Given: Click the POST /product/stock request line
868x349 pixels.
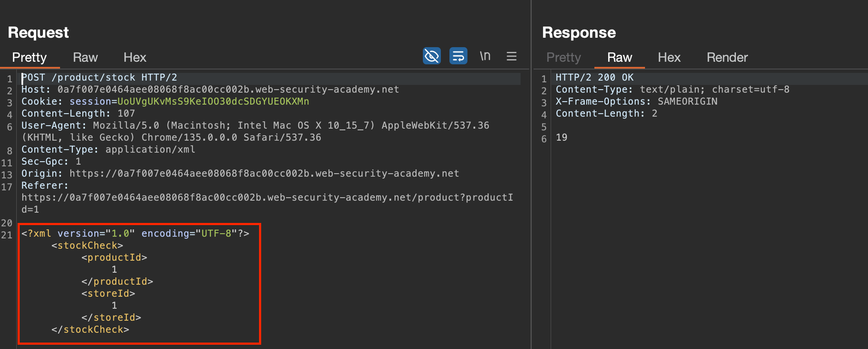Looking at the screenshot, I should [x=99, y=78].
